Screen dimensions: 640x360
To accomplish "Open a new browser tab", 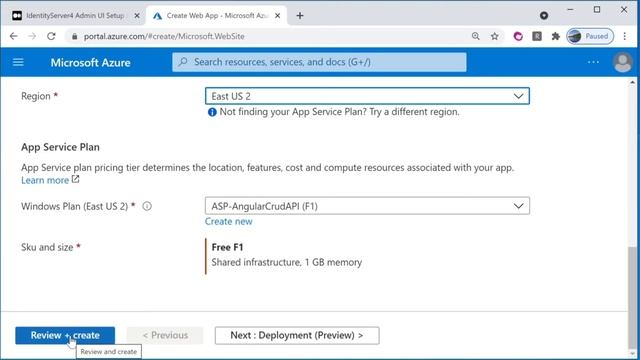I will pyautogui.click(x=300, y=16).
